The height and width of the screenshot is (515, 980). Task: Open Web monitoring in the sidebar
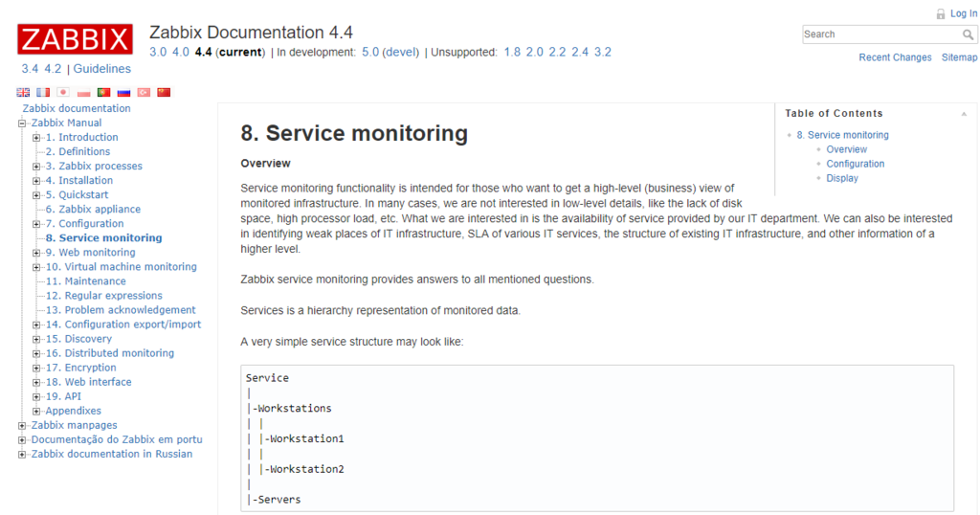coord(97,253)
